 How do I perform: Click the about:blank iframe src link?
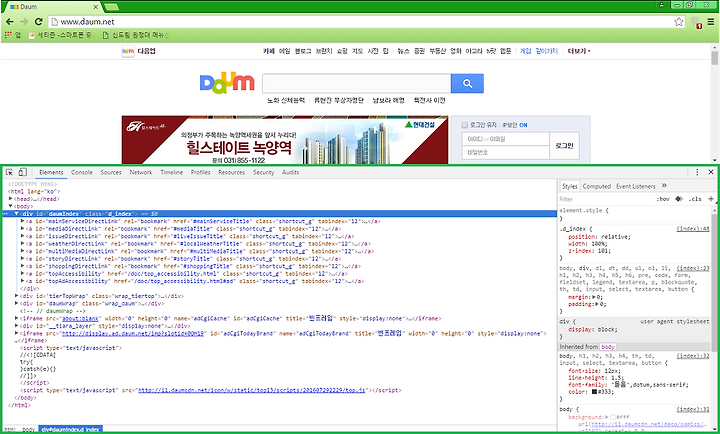click(80, 318)
